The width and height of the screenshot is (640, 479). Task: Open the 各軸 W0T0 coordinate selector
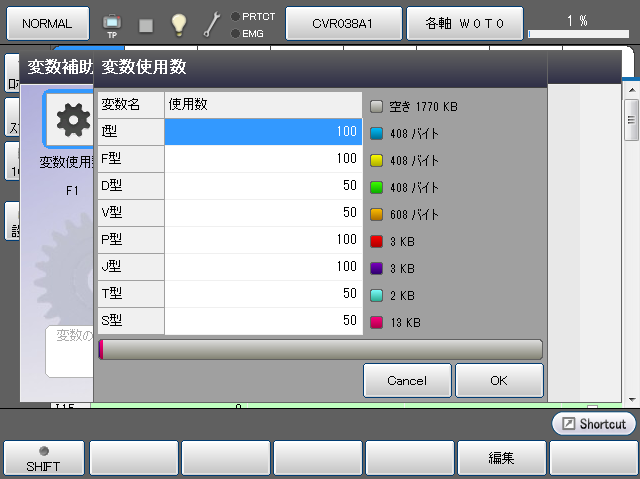[464, 22]
